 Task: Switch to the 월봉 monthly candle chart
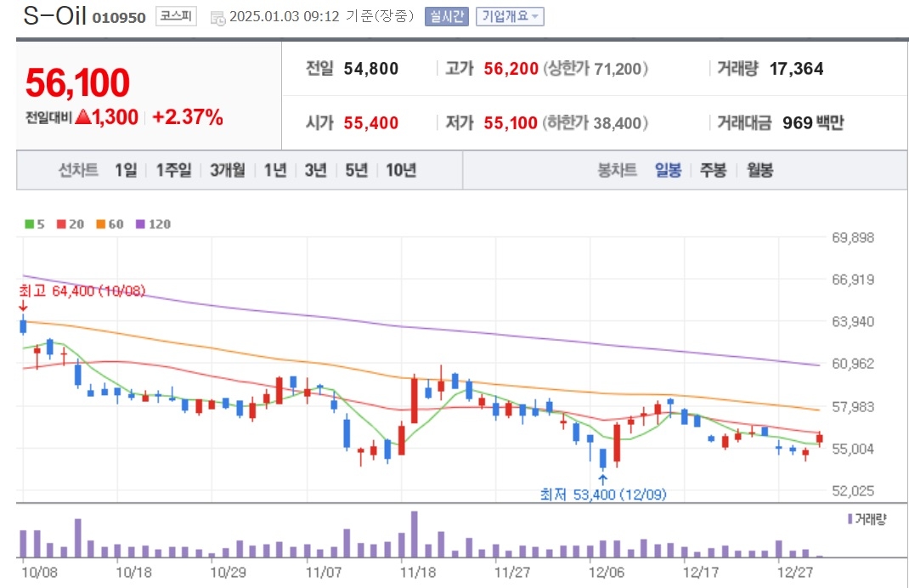pos(760,170)
